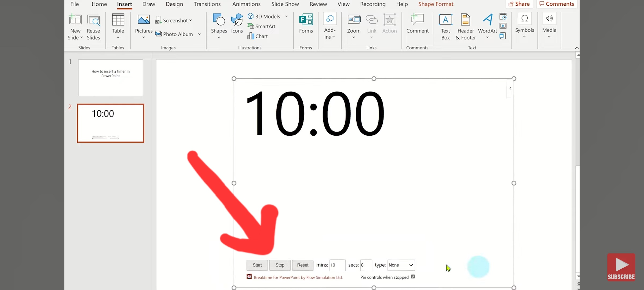644x290 pixels.
Task: Uncheck Pin controls when stopped
Action: pos(413,277)
